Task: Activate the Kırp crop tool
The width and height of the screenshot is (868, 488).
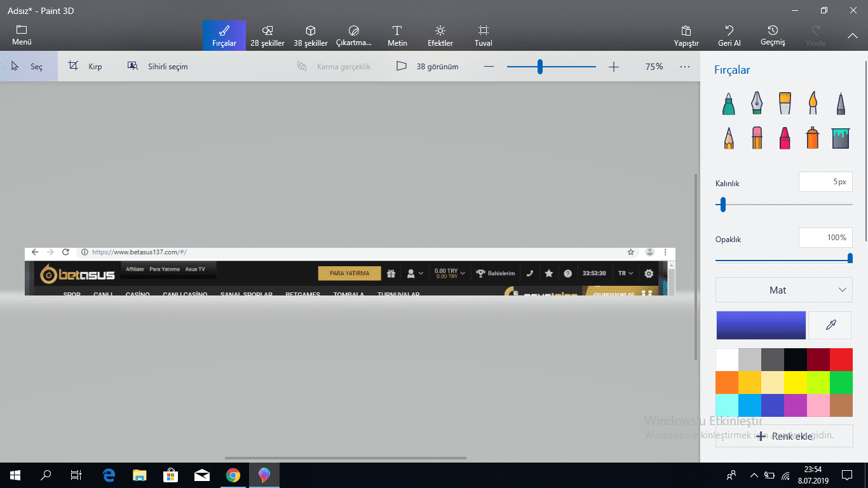Action: coord(85,66)
